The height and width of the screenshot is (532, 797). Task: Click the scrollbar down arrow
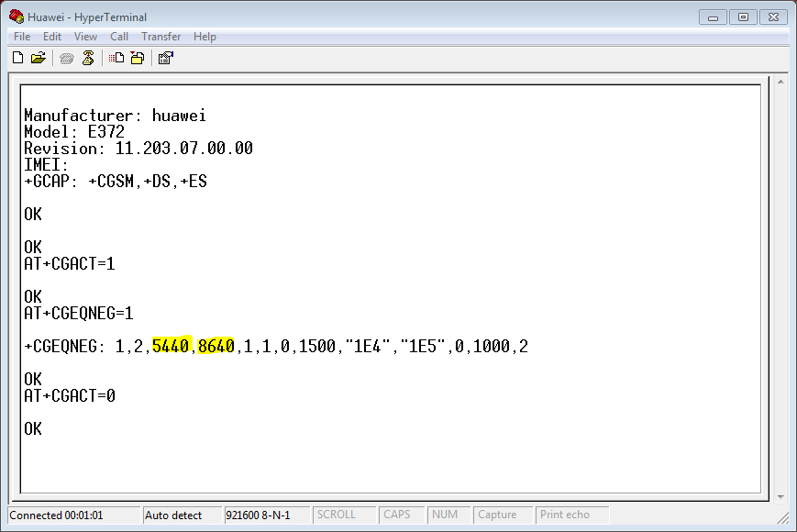coord(780,497)
